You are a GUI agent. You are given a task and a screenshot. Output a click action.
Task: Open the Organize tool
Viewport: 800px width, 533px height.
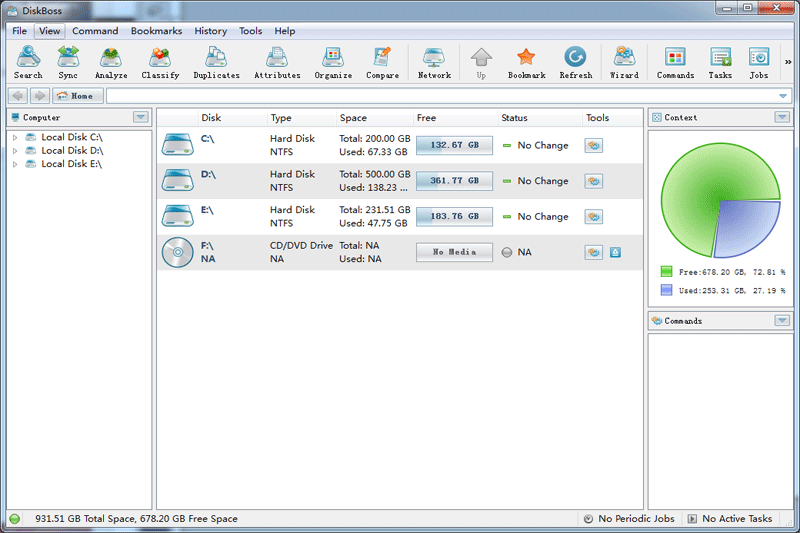[333, 62]
